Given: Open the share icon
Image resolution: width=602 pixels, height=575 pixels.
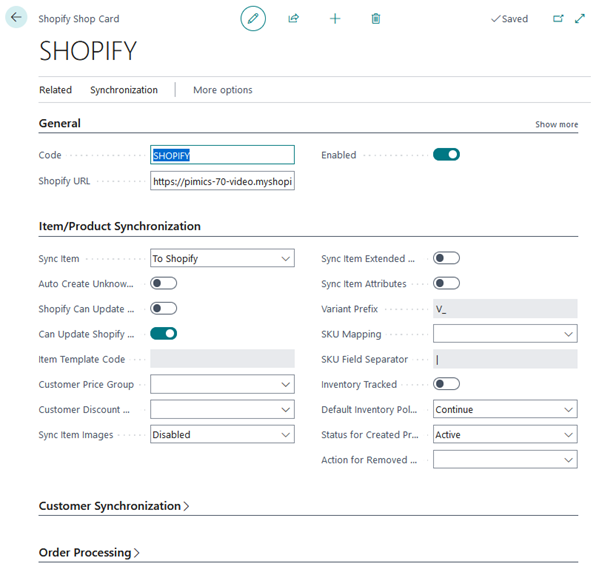Looking at the screenshot, I should (x=294, y=18).
